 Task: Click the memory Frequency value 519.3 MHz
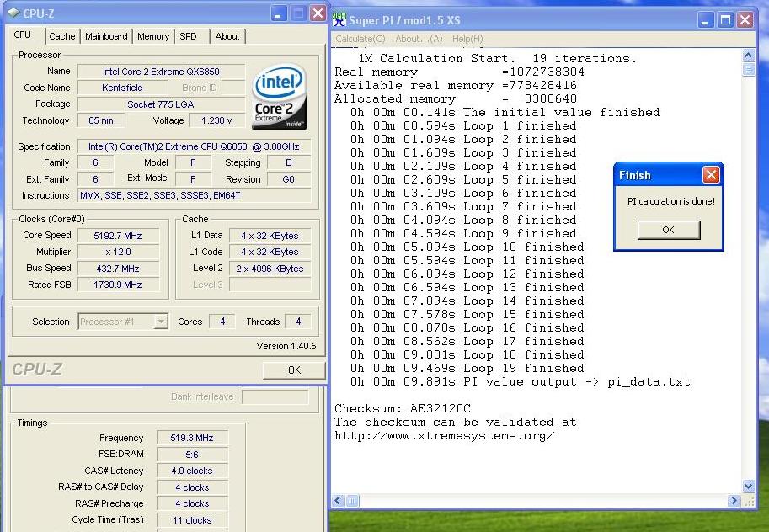click(x=192, y=438)
